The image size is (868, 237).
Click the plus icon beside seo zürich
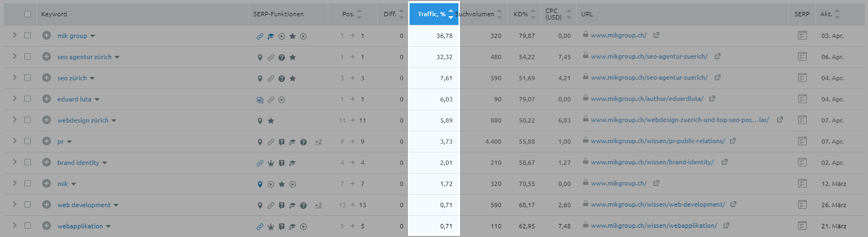coord(47,78)
